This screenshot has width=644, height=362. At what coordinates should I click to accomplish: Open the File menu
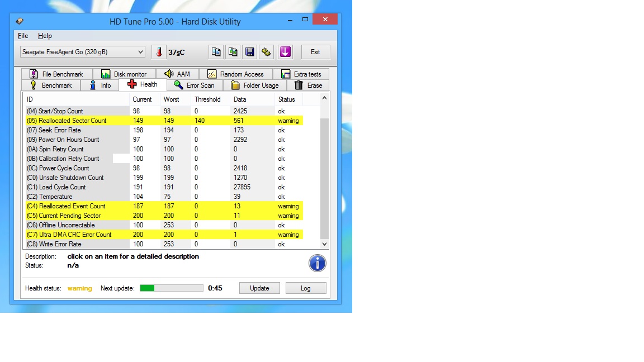[23, 36]
